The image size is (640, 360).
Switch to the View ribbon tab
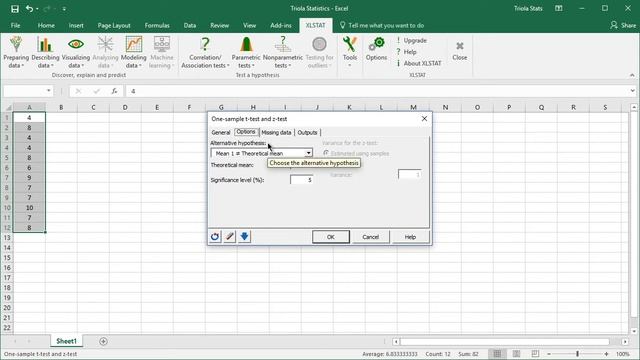point(249,25)
